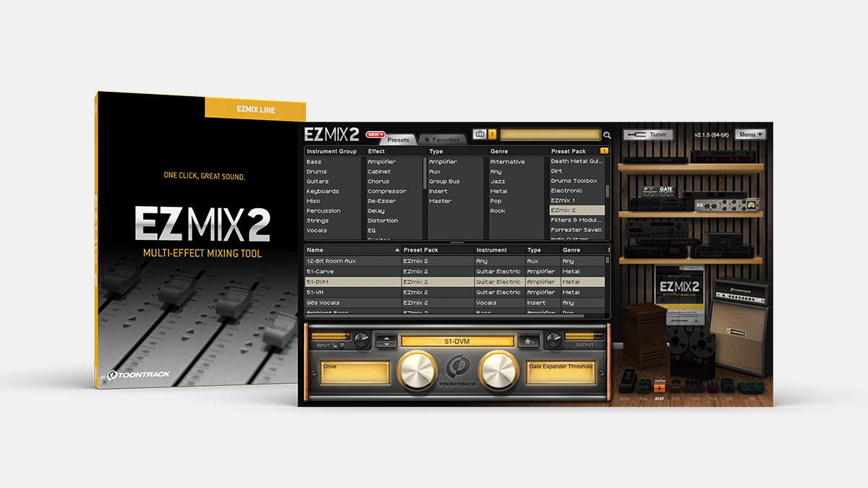Viewport: 868px width, 488px height.
Task: Open the Menu dropdown
Action: (750, 134)
